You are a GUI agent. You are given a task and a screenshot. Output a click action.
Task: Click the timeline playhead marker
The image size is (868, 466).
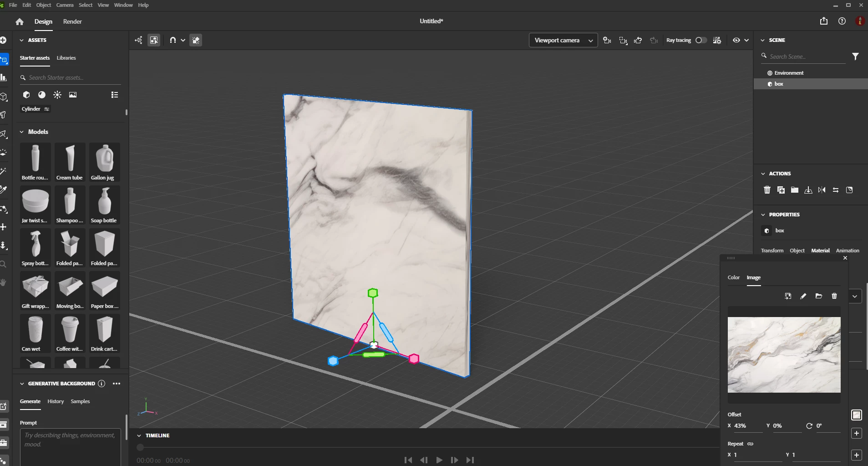[140, 447]
